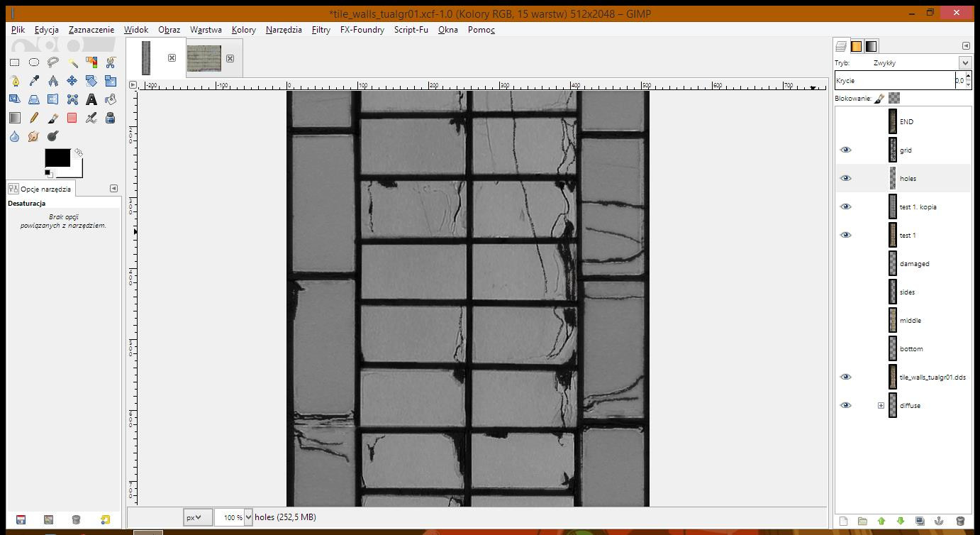
Task: Open the layer mode Tryb dropdown
Action: (x=964, y=62)
